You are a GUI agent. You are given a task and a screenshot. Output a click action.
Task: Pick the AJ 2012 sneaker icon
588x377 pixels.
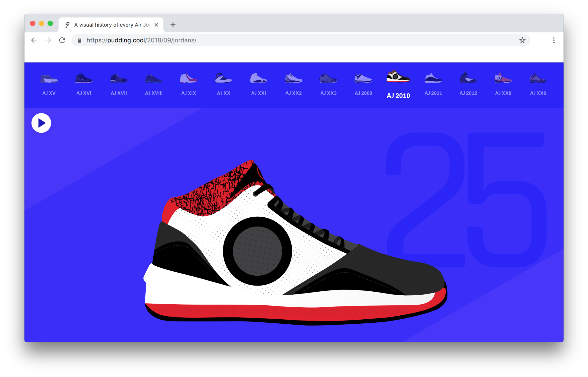pyautogui.click(x=468, y=78)
